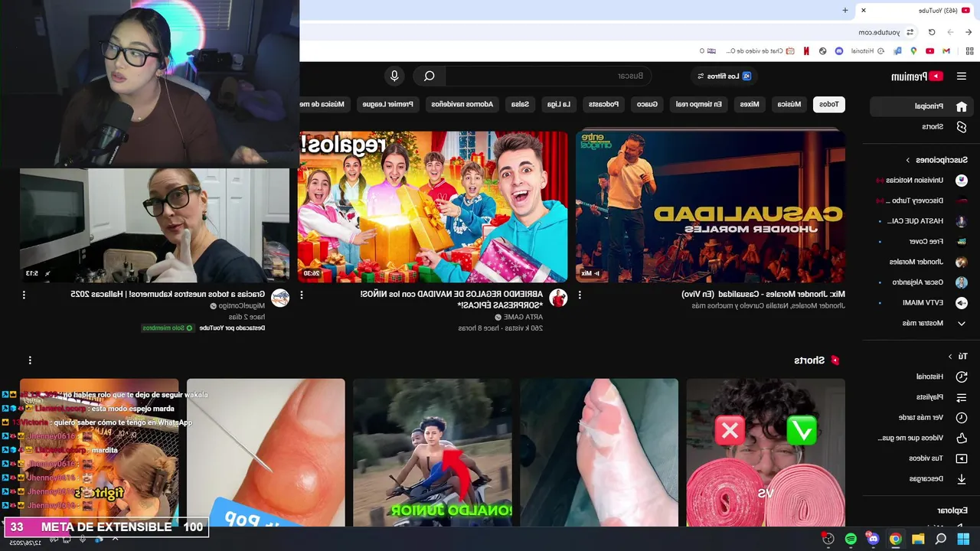Open the Ronaldo Junior short thumbnail
Viewport: 980px width, 551px height.
(433, 452)
